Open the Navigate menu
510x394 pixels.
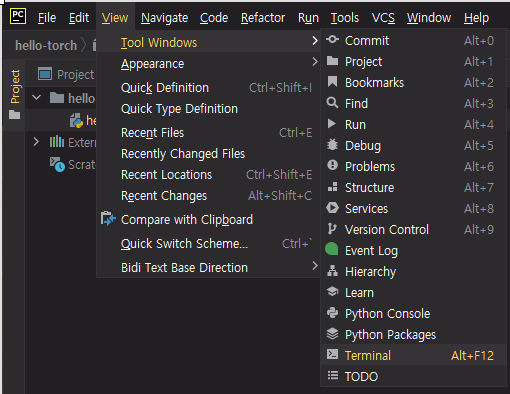[x=164, y=18]
